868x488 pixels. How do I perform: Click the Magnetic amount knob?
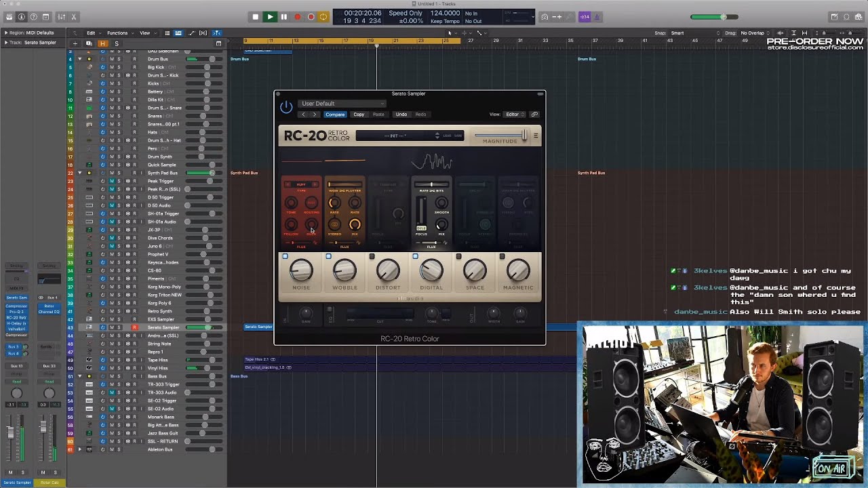tap(518, 271)
